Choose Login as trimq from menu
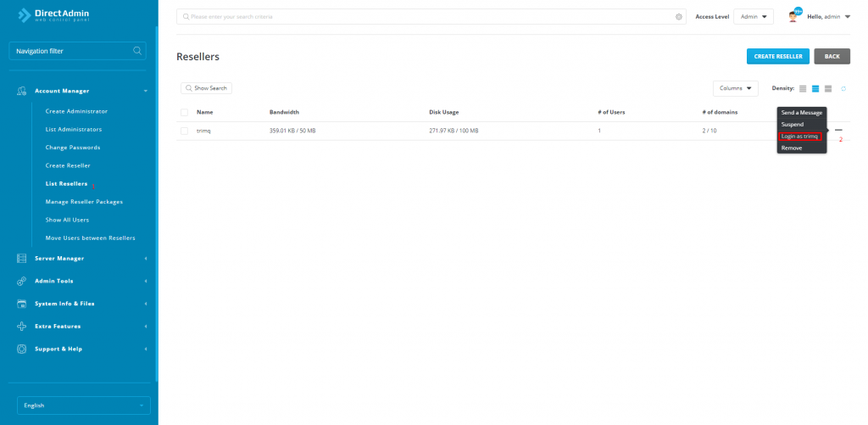This screenshot has width=868, height=425. (799, 136)
